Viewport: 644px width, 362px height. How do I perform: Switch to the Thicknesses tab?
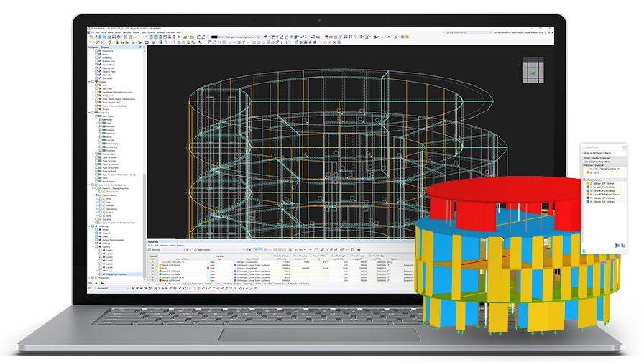coord(197,284)
